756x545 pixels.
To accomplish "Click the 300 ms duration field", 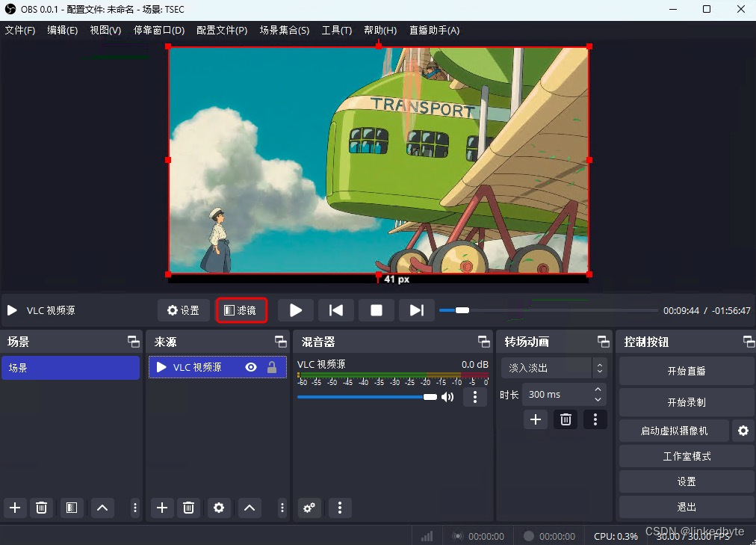I will click(557, 395).
